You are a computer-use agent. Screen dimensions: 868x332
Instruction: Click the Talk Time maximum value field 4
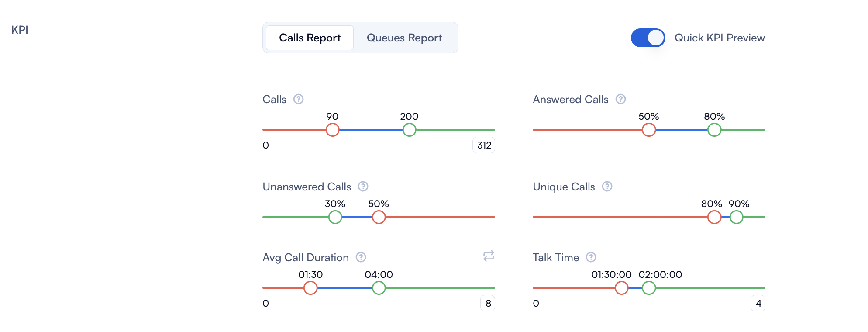pyautogui.click(x=758, y=303)
